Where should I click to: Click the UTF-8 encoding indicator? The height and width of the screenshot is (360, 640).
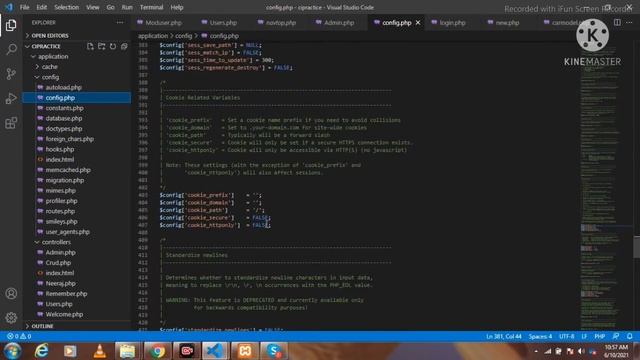[567, 336]
